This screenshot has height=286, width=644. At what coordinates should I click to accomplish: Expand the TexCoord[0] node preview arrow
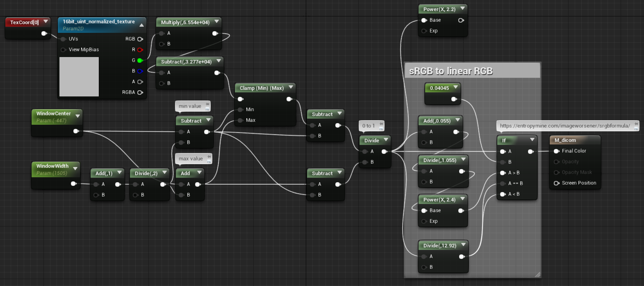(46, 21)
